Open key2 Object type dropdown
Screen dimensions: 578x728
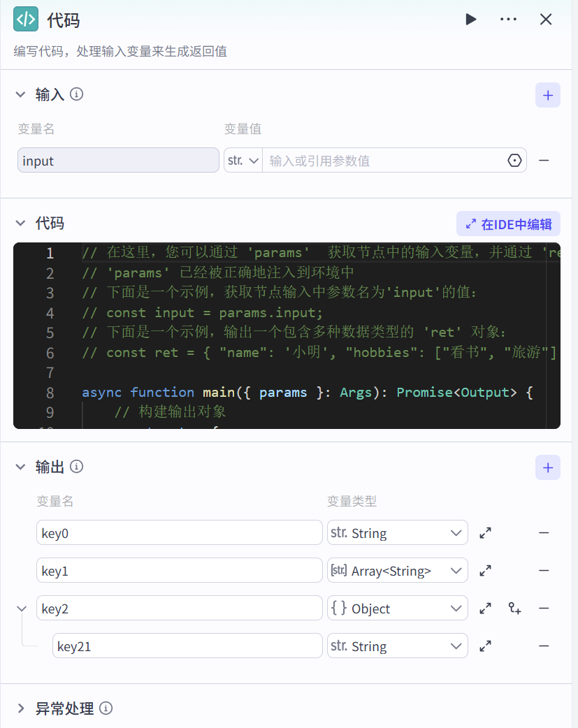pyautogui.click(x=397, y=609)
